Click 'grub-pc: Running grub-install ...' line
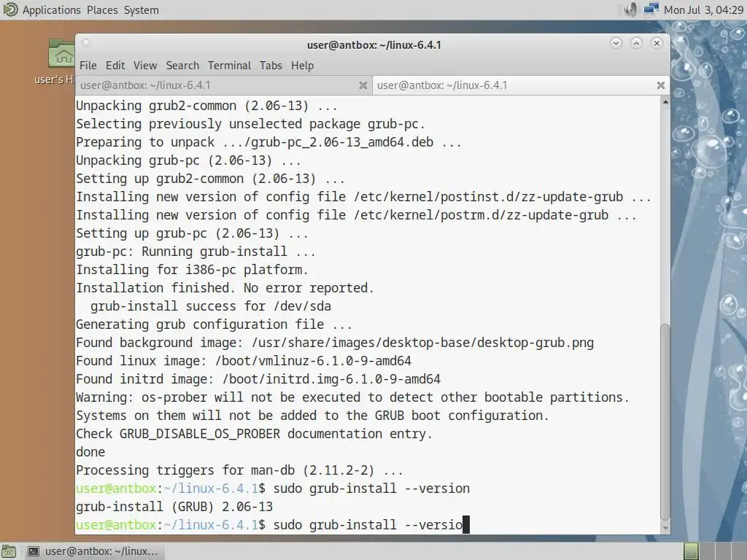This screenshot has height=560, width=747. click(196, 252)
